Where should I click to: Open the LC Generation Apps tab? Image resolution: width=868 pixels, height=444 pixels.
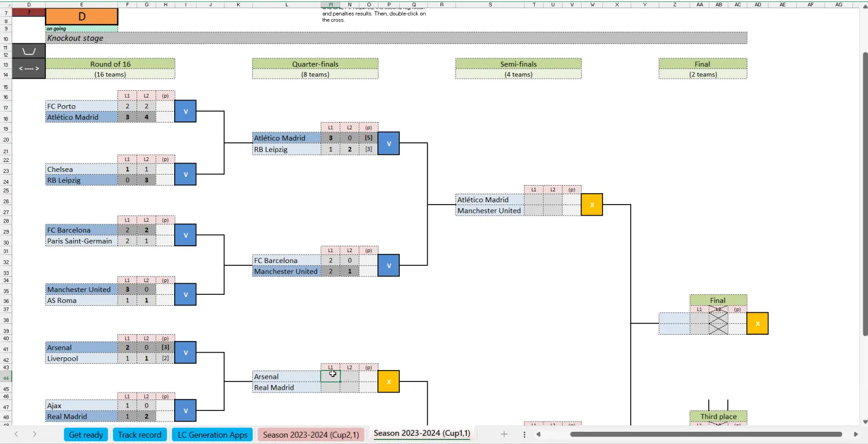[212, 435]
